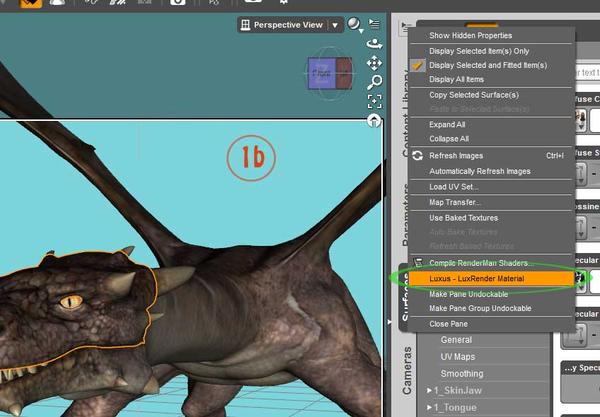The width and height of the screenshot is (600, 417).
Task: Click the magnifier zoom camera icon
Action: click(375, 81)
